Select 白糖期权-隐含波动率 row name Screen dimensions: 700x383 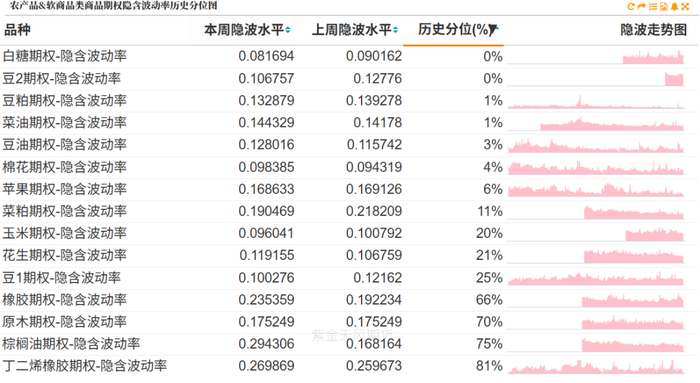point(65,56)
